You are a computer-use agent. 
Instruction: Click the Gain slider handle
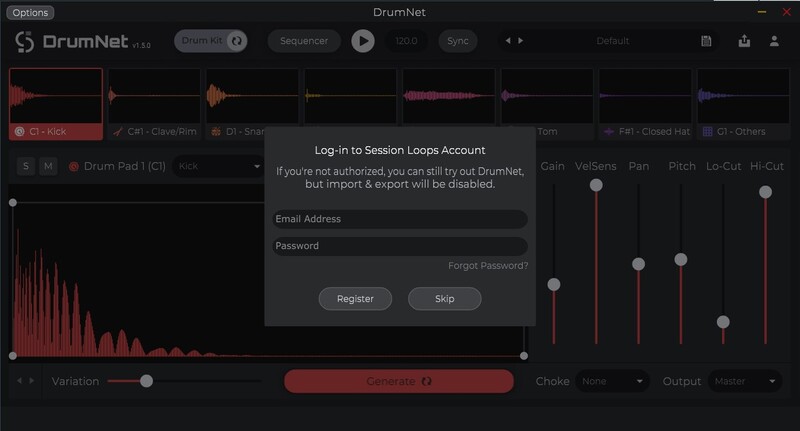pos(554,284)
